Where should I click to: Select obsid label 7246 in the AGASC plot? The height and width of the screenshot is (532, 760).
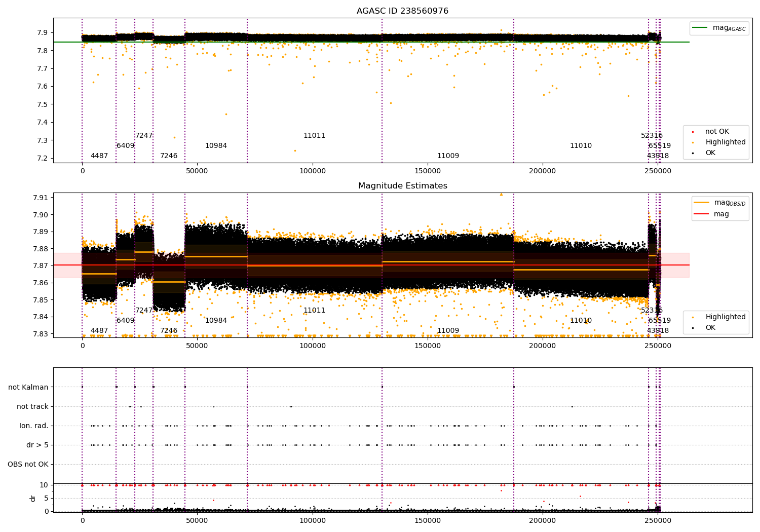coord(169,156)
